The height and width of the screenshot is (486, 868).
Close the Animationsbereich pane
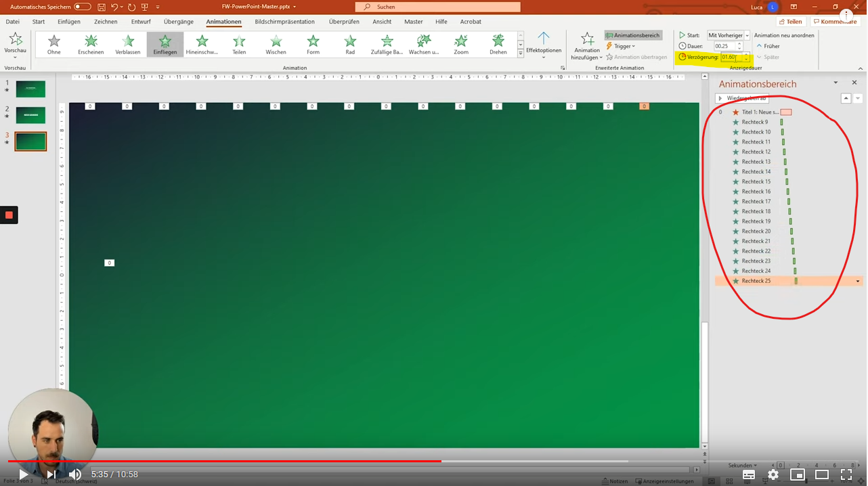coord(854,83)
